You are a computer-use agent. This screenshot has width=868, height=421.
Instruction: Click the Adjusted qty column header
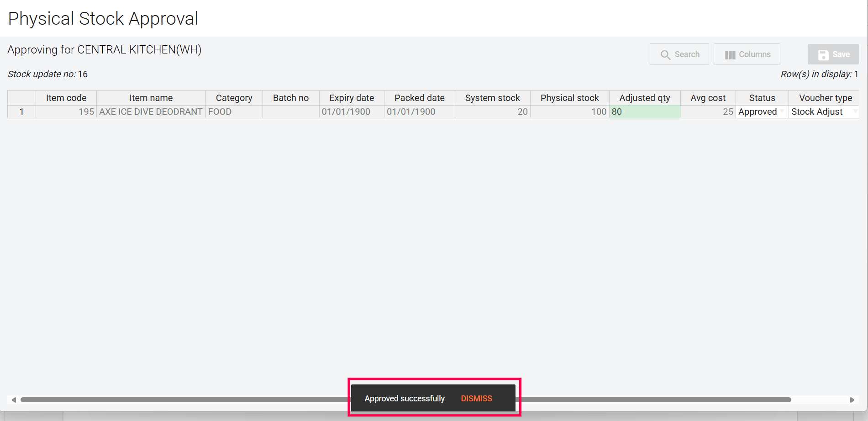[645, 98]
